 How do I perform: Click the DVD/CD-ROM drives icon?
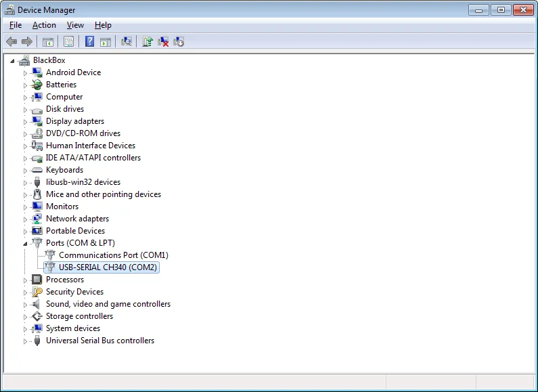37,133
